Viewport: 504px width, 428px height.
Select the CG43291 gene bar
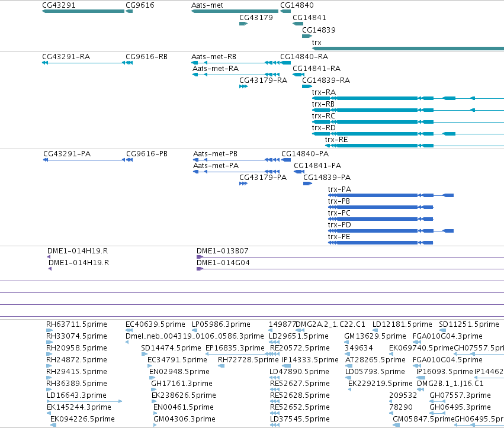pos(84,11)
